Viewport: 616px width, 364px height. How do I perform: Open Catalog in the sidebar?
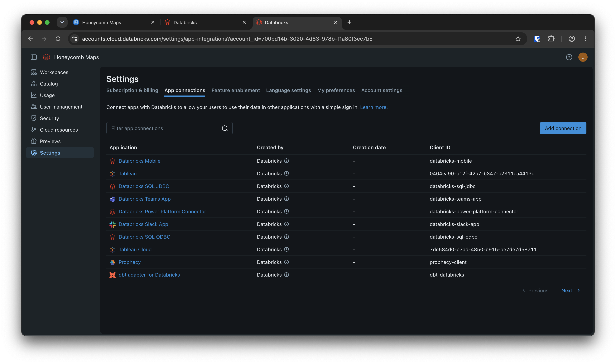click(60, 84)
